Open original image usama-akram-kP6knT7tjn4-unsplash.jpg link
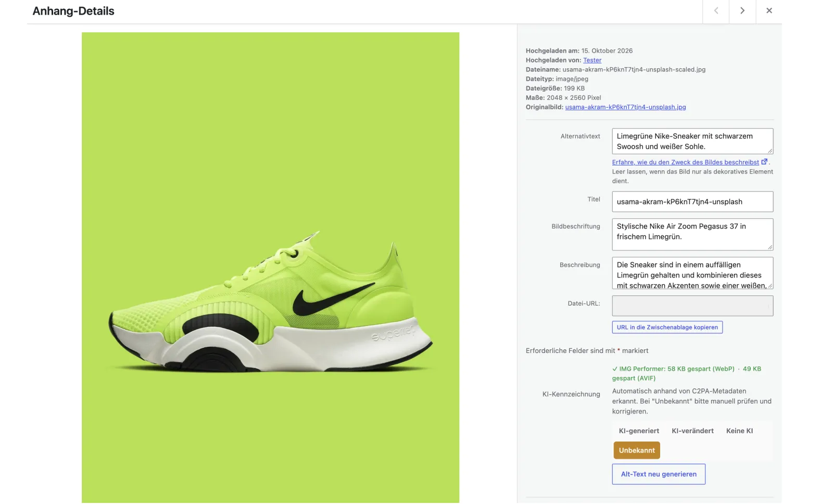This screenshot has width=833, height=504. coord(625,107)
